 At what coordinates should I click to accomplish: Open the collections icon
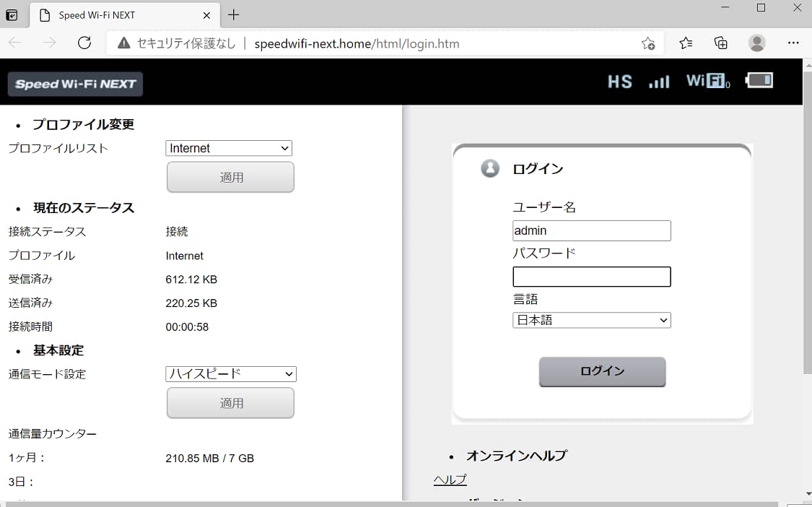click(721, 43)
